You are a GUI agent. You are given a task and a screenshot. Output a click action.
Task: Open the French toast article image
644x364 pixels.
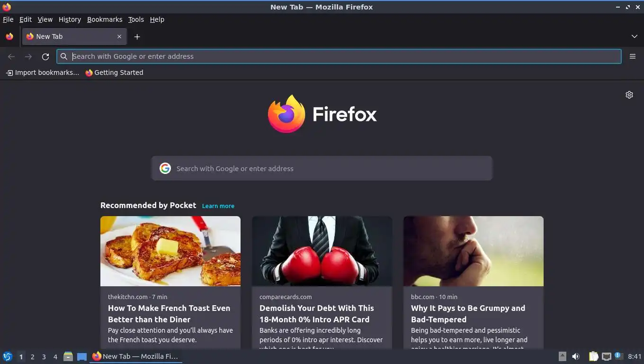click(170, 251)
